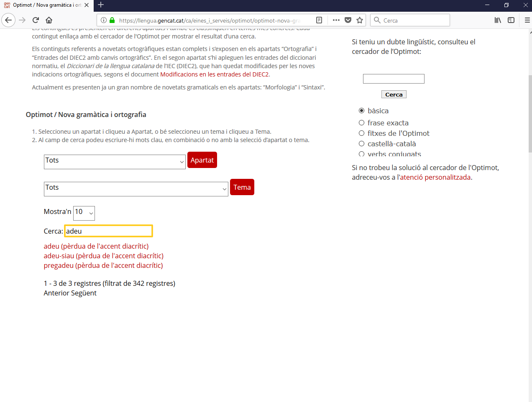Click the browser Back arrow button
This screenshot has width=532, height=402.
point(8,20)
